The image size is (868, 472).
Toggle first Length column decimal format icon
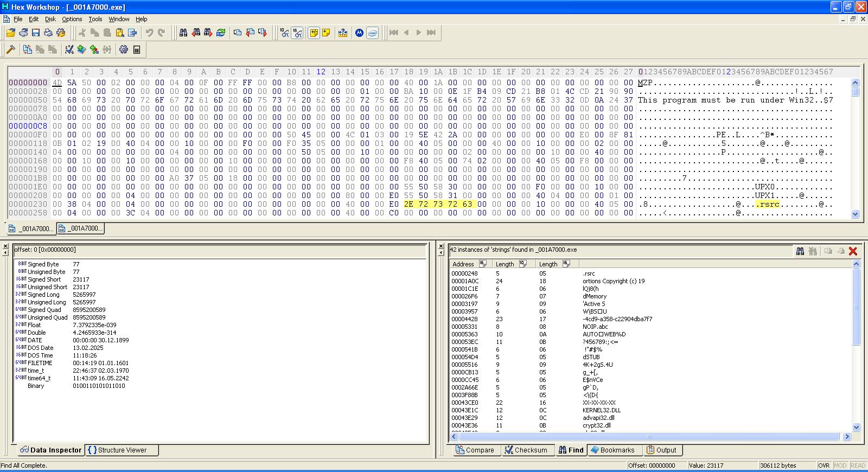pos(522,264)
